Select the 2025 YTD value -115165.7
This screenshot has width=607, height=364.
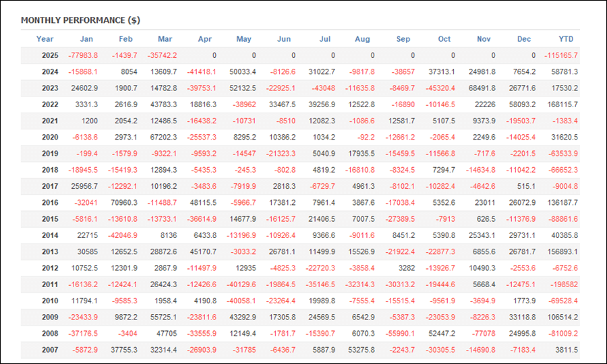tap(561, 55)
